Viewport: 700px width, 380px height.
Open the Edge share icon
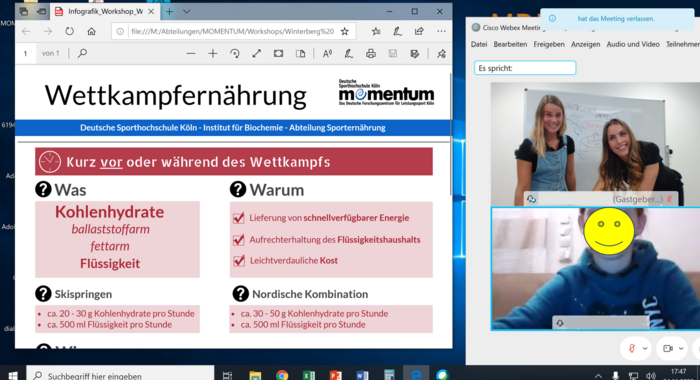point(419,31)
